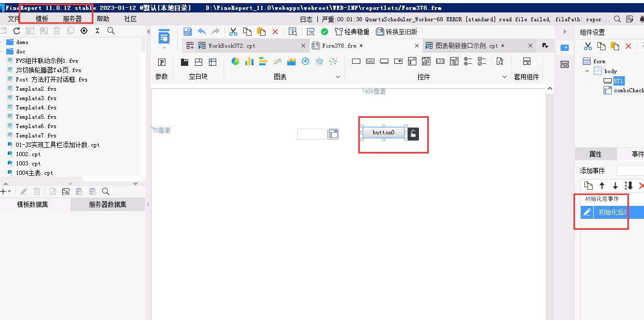644x320 pixels.
Task: Edit the 初始化后1 event with pencil icon
Action: point(587,212)
